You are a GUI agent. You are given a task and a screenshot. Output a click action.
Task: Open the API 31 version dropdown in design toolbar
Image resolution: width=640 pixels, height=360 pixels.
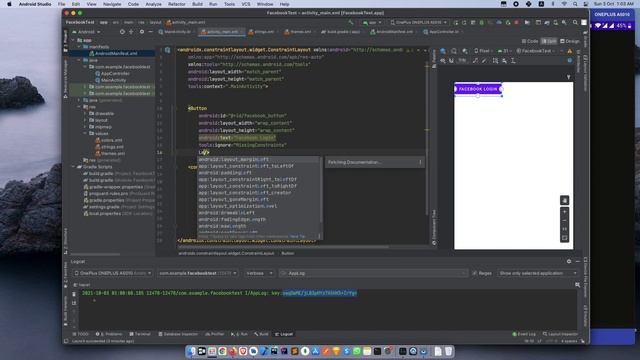505,51
